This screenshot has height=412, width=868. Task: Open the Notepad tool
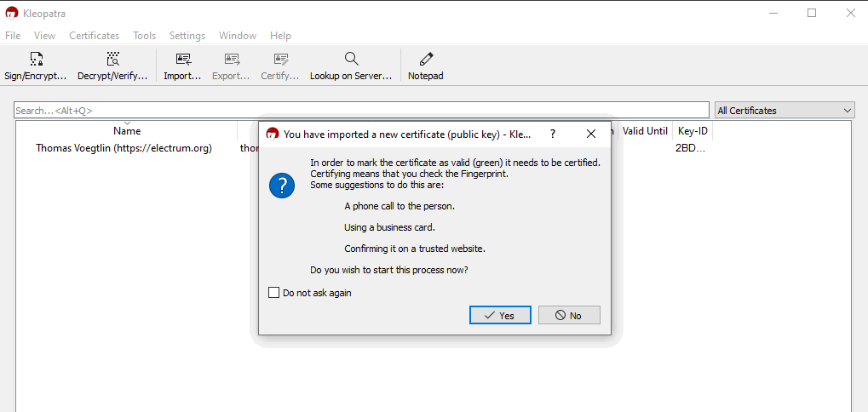click(x=425, y=60)
